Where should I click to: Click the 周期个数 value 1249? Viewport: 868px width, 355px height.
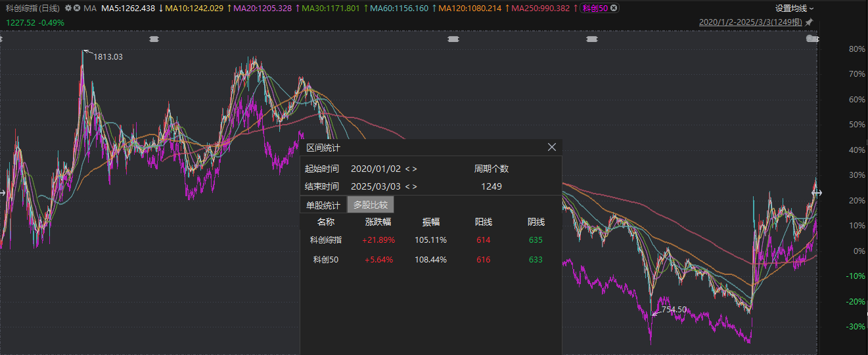click(x=491, y=186)
